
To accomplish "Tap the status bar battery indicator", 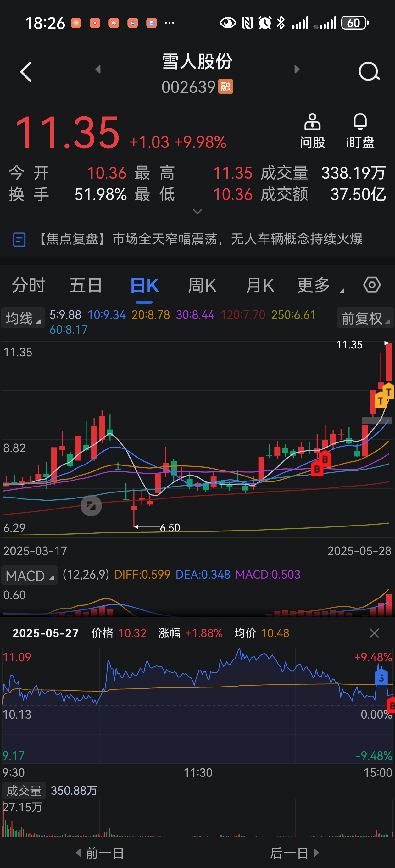I will 355,23.
